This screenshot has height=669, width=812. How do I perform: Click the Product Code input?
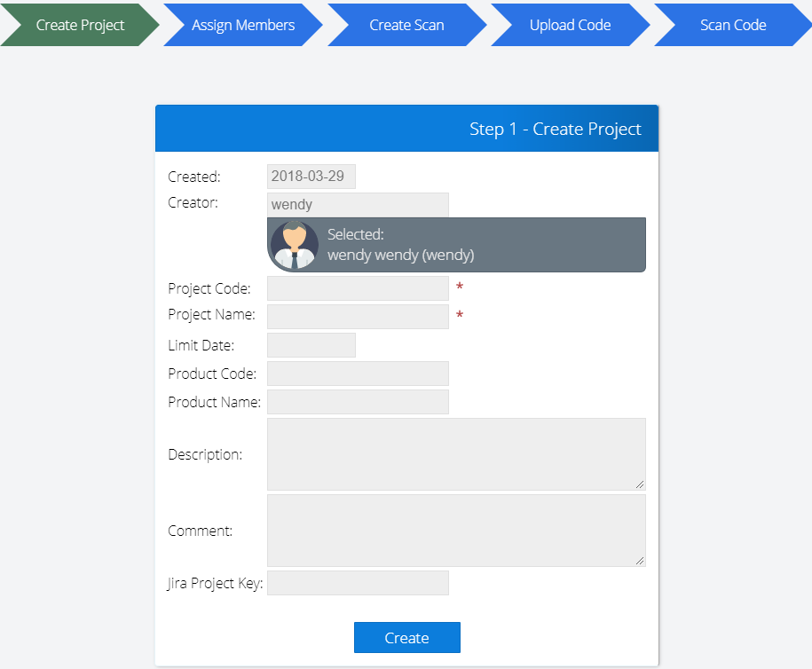pos(358,374)
